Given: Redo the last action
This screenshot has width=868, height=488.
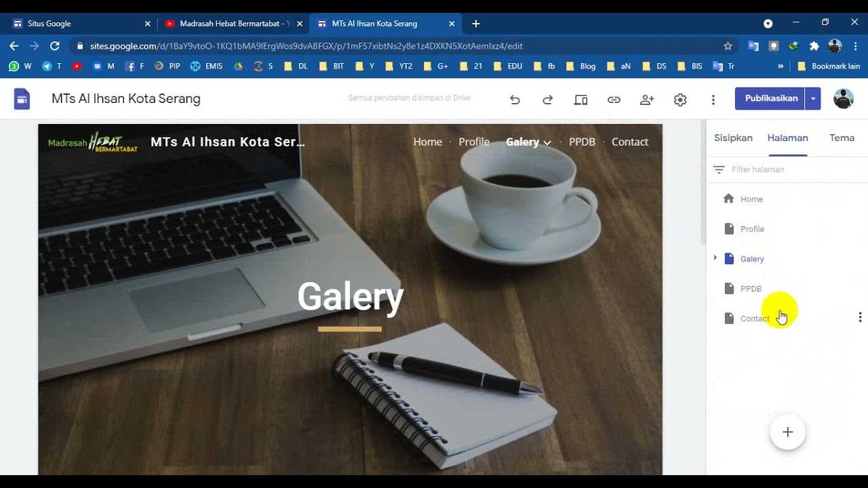Looking at the screenshot, I should (547, 100).
